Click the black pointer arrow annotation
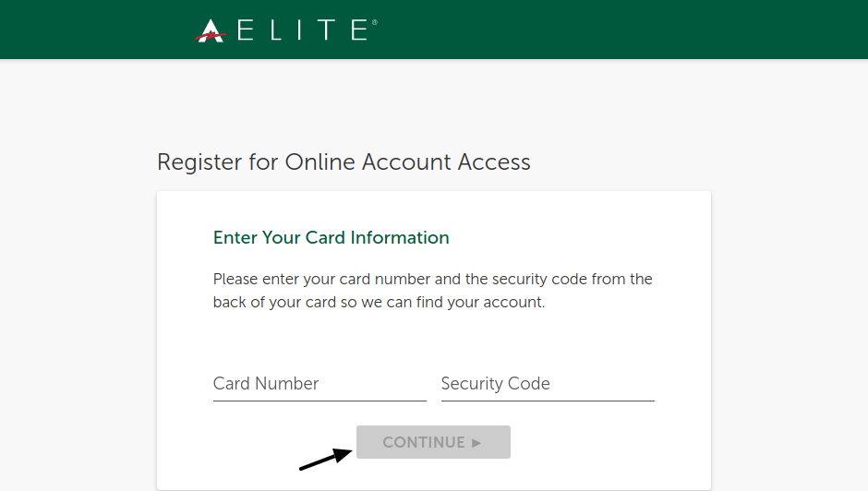 (326, 459)
